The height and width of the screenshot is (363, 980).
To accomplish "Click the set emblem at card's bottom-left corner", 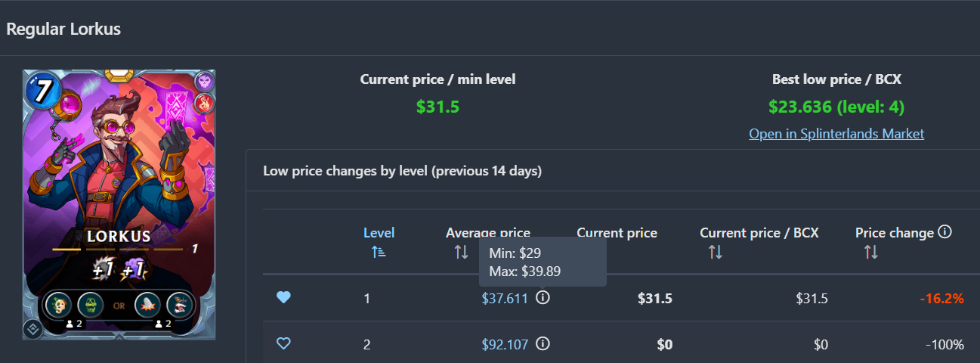I will click(x=32, y=328).
